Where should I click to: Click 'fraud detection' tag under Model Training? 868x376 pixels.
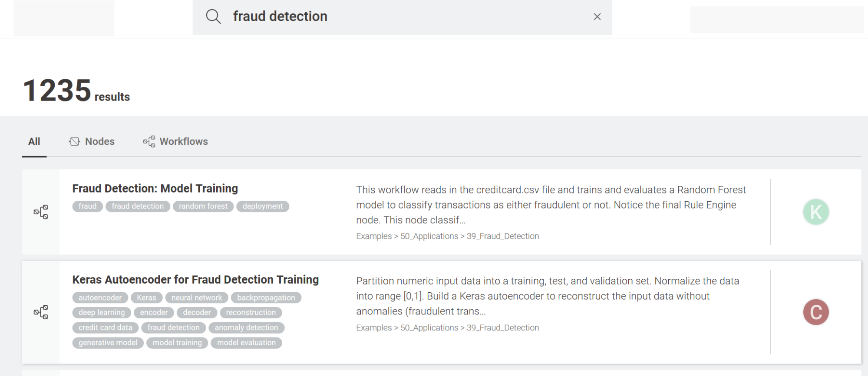click(x=138, y=206)
